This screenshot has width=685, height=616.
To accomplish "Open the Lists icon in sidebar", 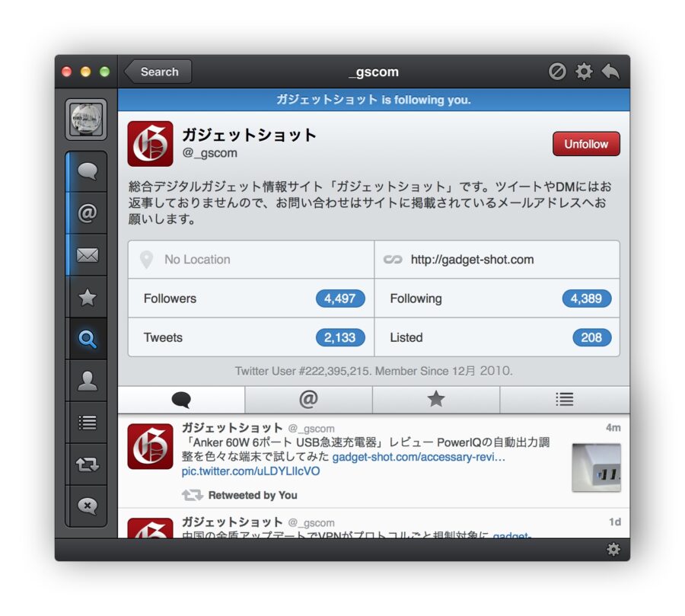I will tap(87, 423).
